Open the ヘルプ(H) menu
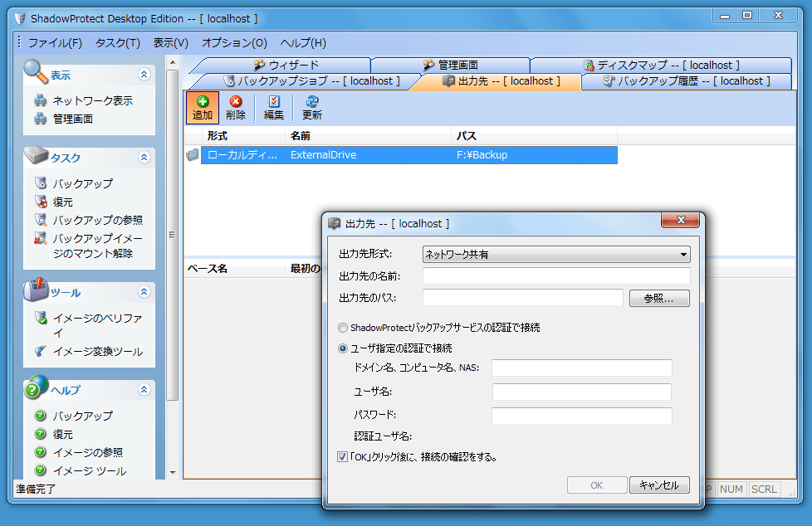Image resolution: width=812 pixels, height=526 pixels. tap(303, 43)
